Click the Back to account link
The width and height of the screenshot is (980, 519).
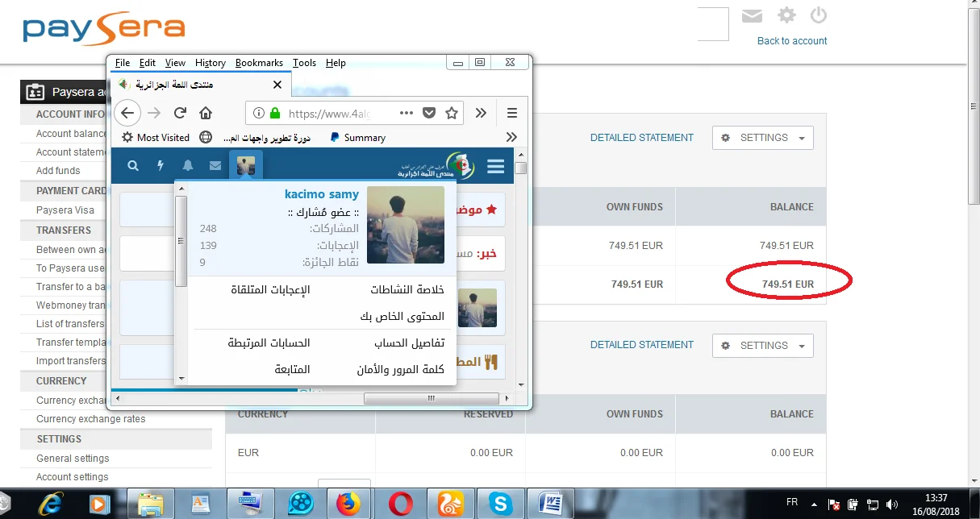792,41
